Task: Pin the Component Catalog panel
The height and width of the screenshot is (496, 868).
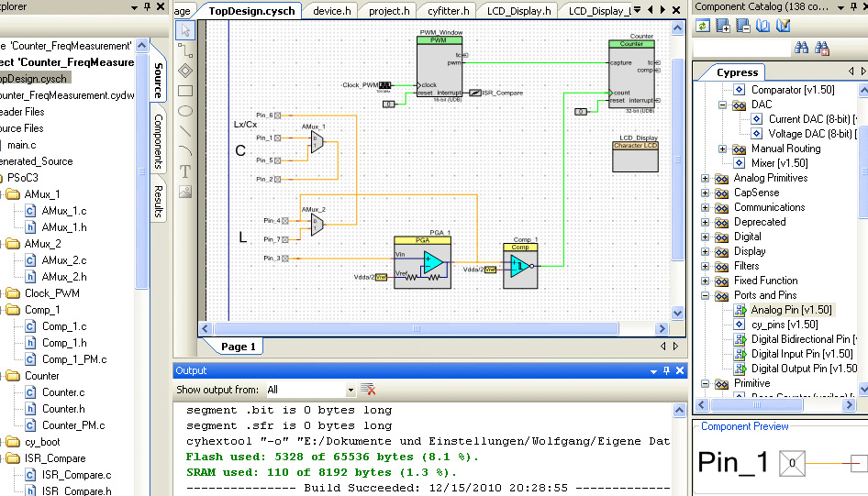Action: (x=853, y=6)
